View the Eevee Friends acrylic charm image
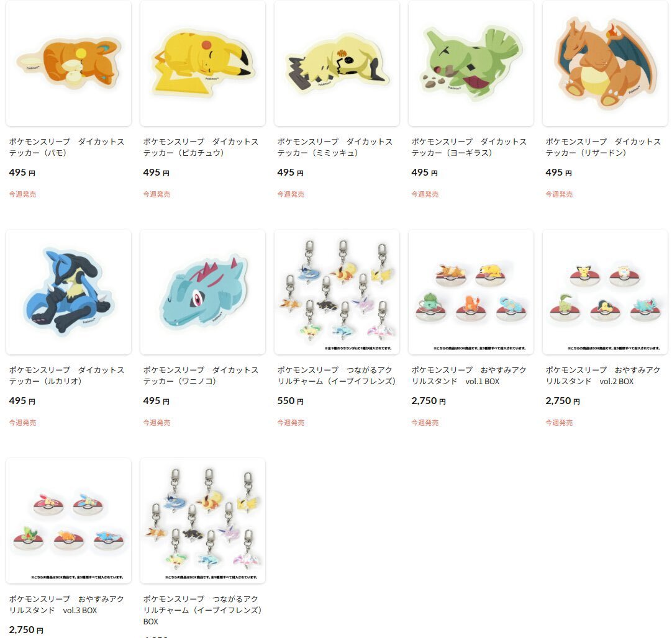The image size is (672, 638). point(337,292)
